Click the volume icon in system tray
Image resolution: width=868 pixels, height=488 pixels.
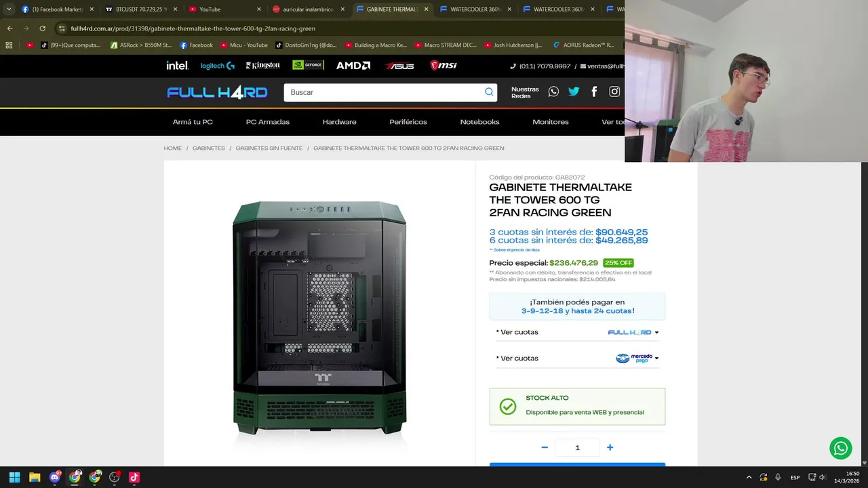point(823,477)
